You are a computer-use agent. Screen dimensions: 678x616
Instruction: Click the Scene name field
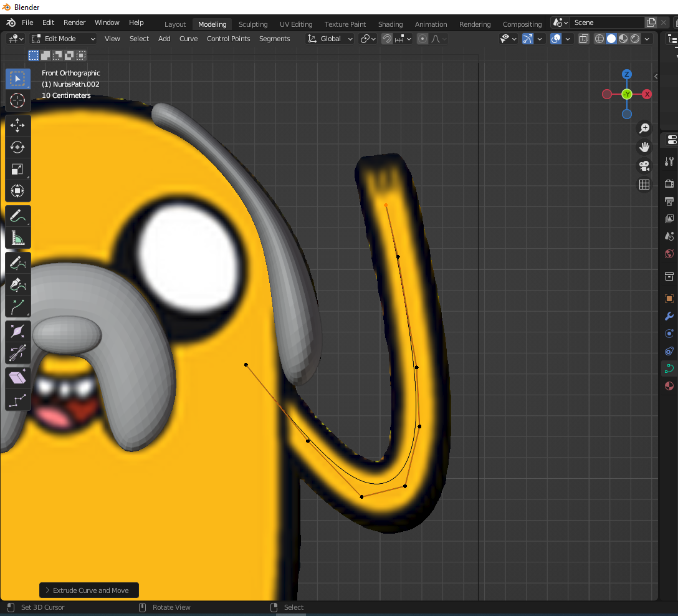pyautogui.click(x=607, y=22)
